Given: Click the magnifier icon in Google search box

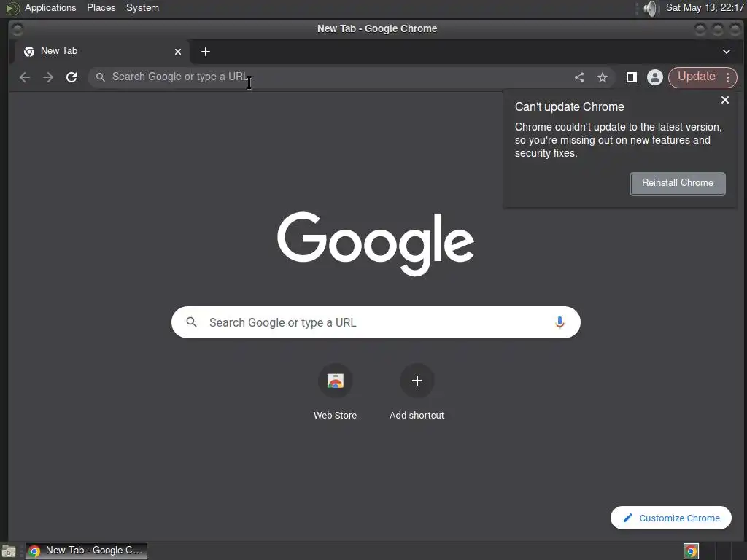Looking at the screenshot, I should click(192, 322).
